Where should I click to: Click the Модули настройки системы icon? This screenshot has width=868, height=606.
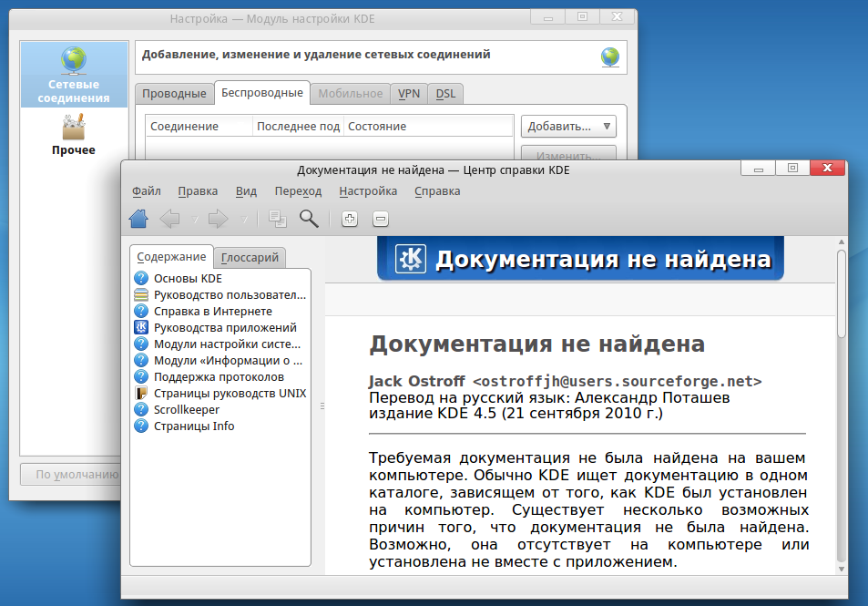point(141,344)
